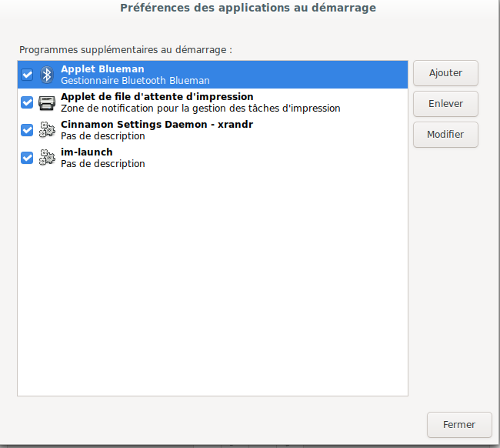Click the "Gestionnaire Bluetooth Blueman" description text

pyautogui.click(x=135, y=81)
